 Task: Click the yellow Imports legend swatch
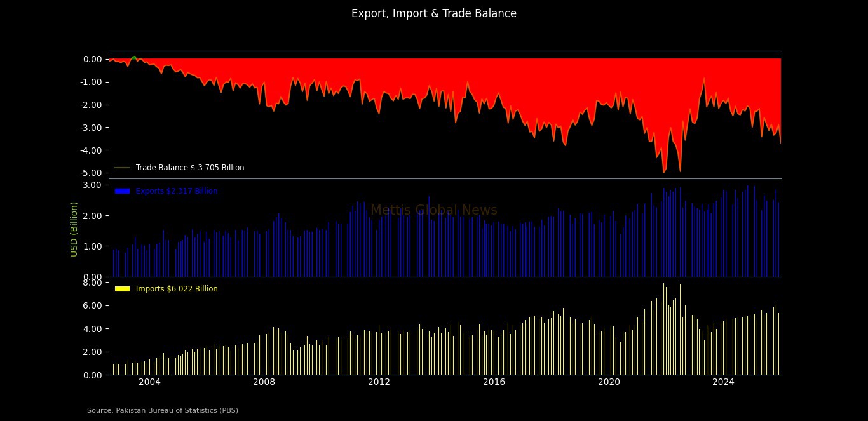tap(122, 289)
